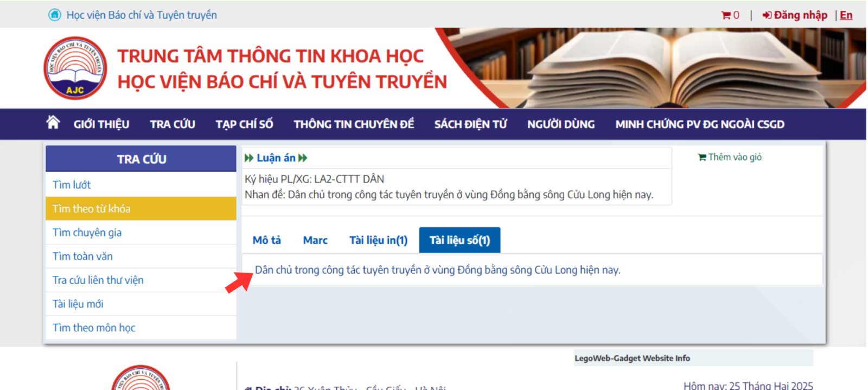This screenshot has width=868, height=390.
Task: Click Đăng nhập login link
Action: pos(795,15)
